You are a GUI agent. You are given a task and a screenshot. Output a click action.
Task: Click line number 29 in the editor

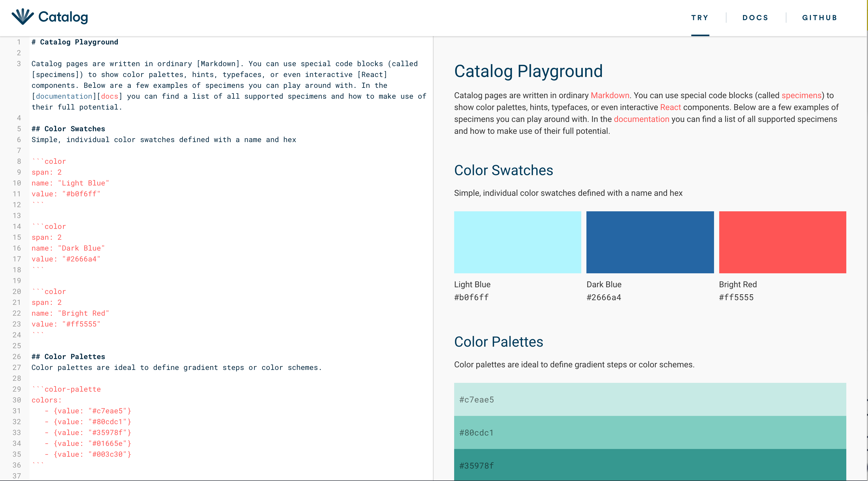[17, 389]
